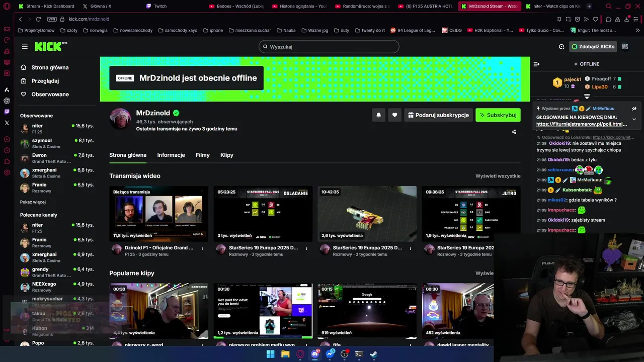Open ChatGPT in the Opera sidebar
The width and height of the screenshot is (644, 362).
[7, 101]
